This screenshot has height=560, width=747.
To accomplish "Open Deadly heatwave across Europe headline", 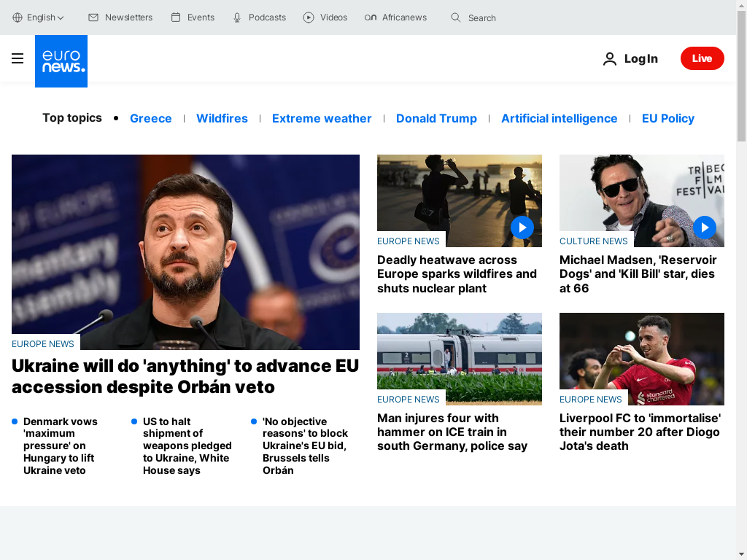I will pyautogui.click(x=457, y=274).
